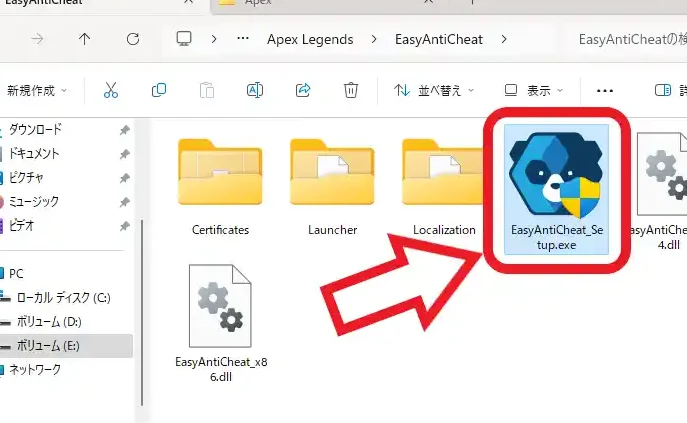Click the Paste clipboard icon
The image size is (687, 423).
click(206, 90)
